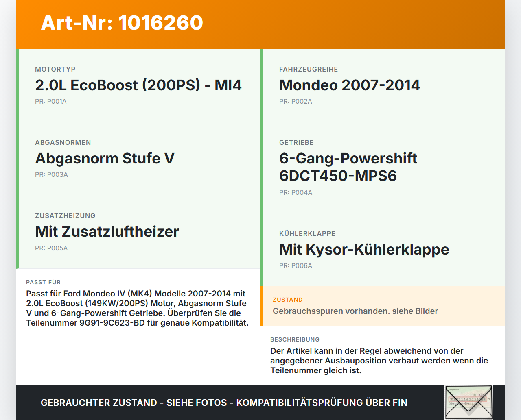Viewport: 521px width, 420px height.
Task: Click the PR: P006A code
Action: [x=296, y=266]
